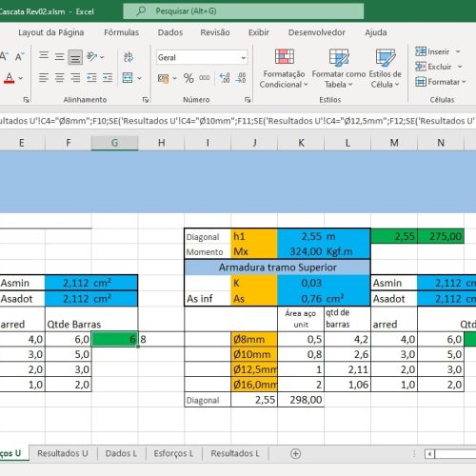This screenshot has width=476, height=476.
Task: Toggle bottom vertical alignment
Action: pyautogui.click(x=75, y=57)
